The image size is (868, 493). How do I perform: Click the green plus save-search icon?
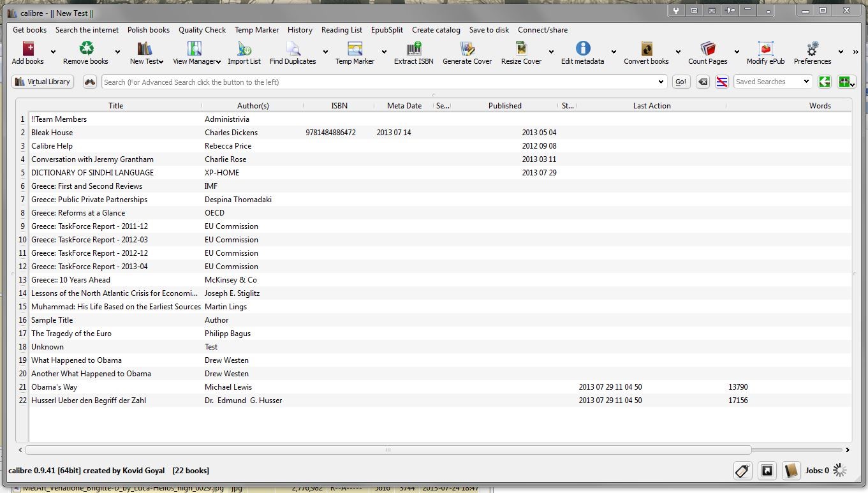pos(846,82)
